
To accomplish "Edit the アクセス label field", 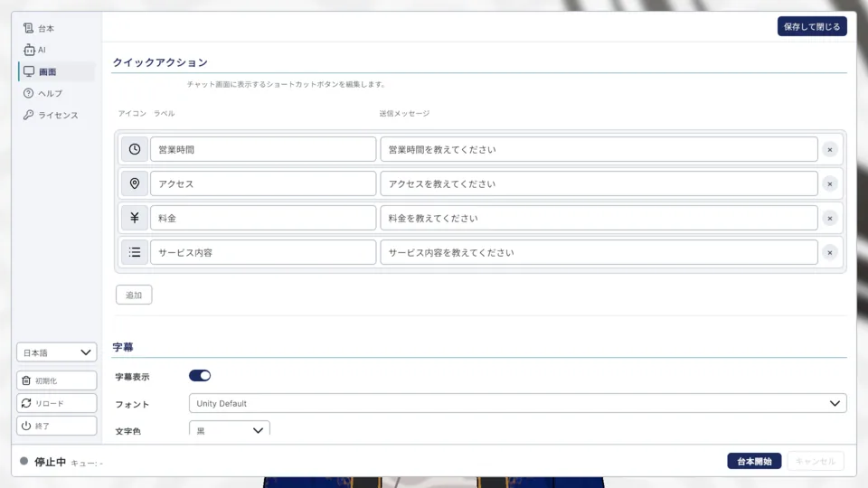I will (x=263, y=183).
